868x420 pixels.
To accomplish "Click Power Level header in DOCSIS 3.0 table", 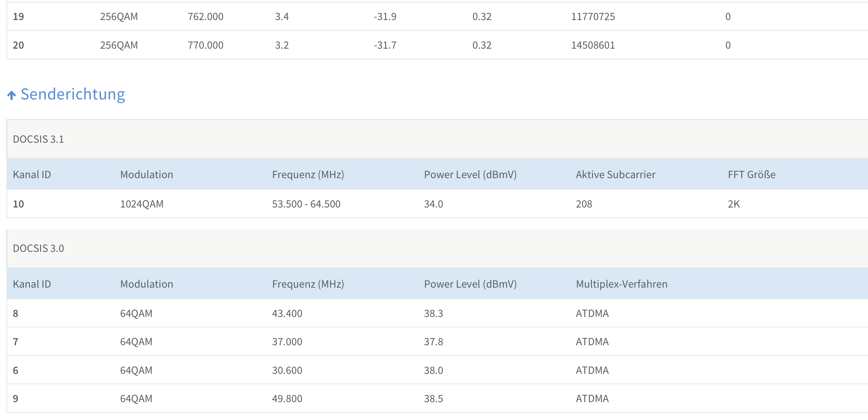I will 470,284.
